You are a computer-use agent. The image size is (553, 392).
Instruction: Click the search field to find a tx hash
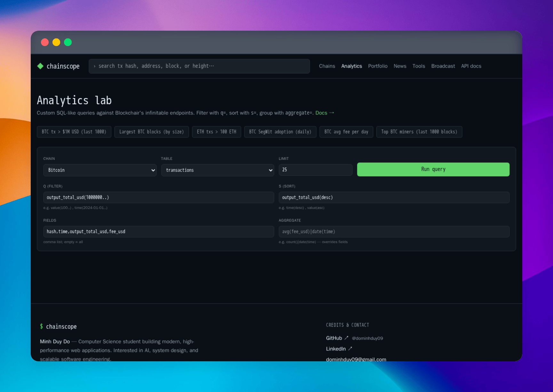[x=199, y=66]
